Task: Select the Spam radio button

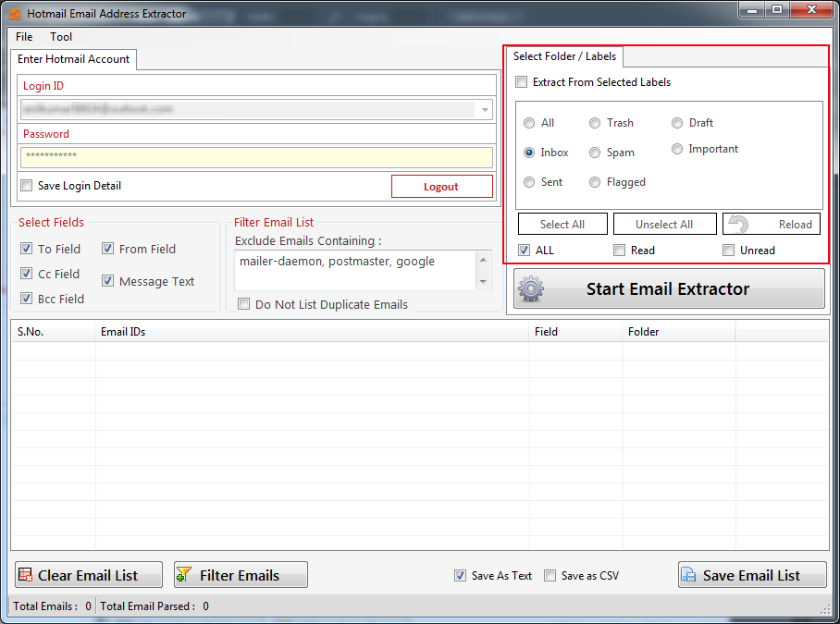Action: pyautogui.click(x=595, y=153)
